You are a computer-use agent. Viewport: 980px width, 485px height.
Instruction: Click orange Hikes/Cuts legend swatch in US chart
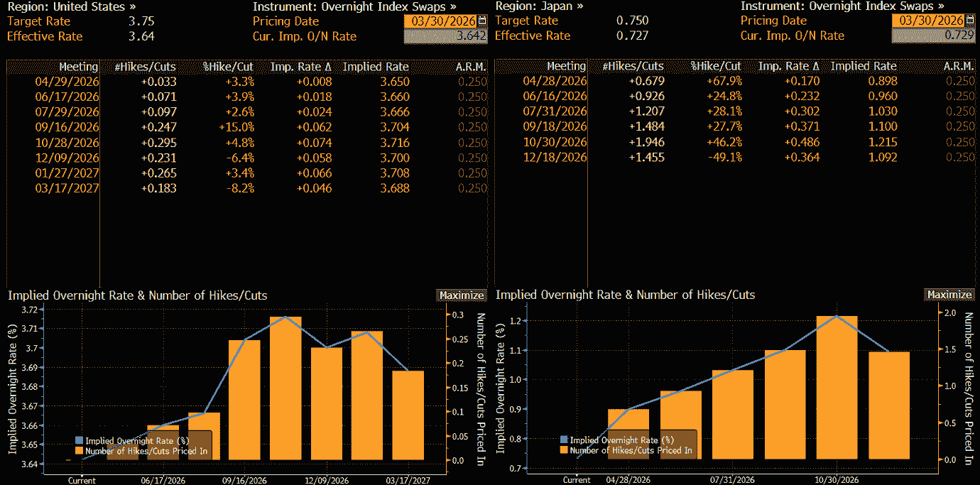(78, 450)
